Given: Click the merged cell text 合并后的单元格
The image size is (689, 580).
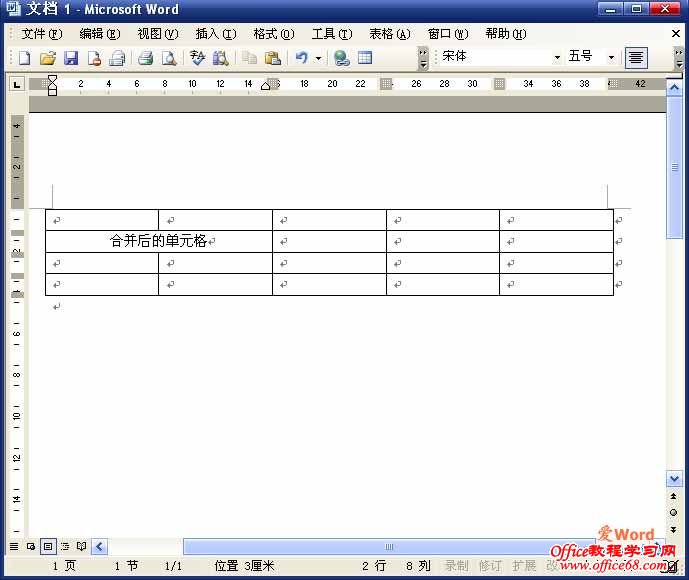Looking at the screenshot, I should tap(158, 241).
